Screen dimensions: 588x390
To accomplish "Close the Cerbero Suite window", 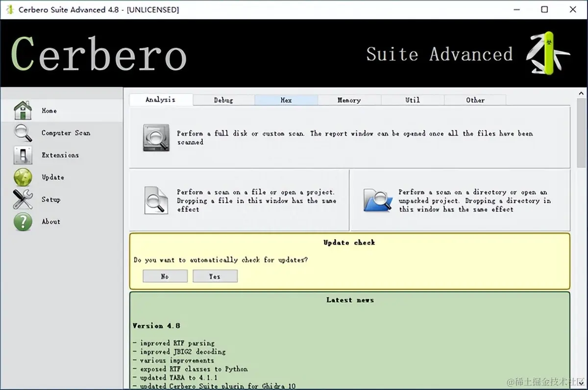I will (x=573, y=9).
